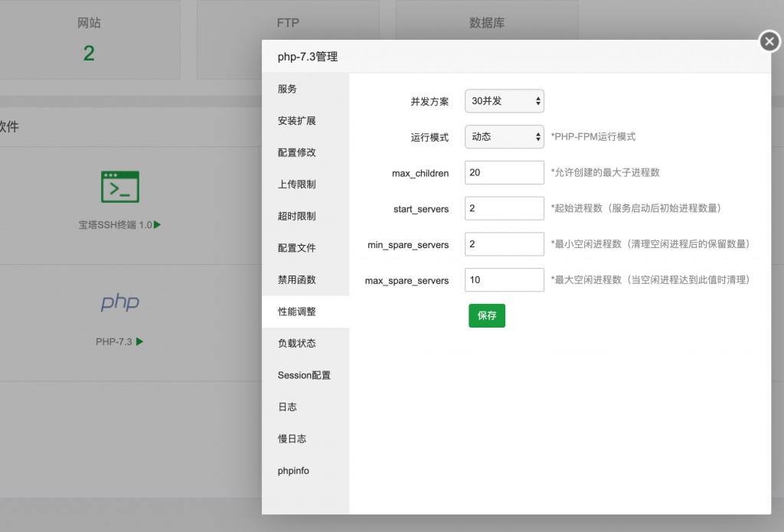Click the 数据库 card in background
Screen dimensions: 784x532
point(487,20)
